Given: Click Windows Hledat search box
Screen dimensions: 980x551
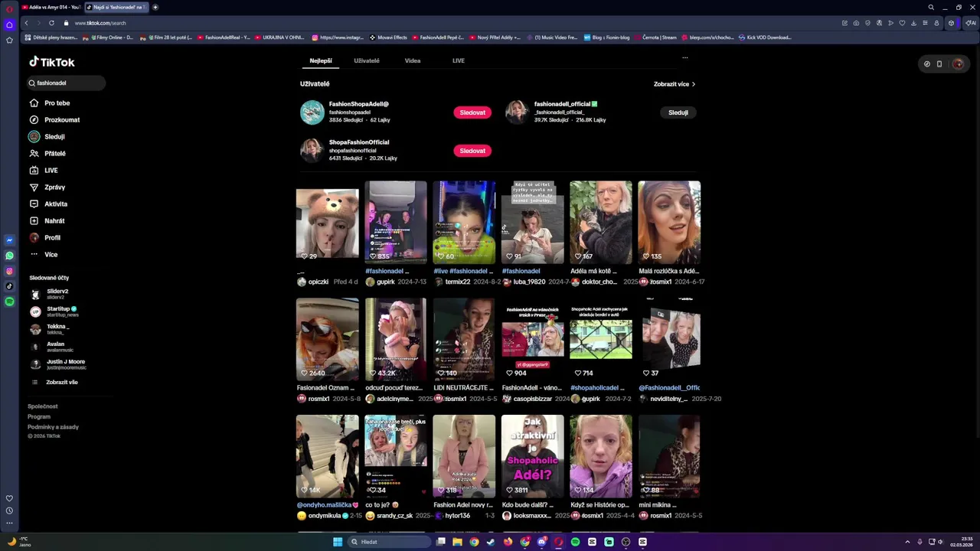Looking at the screenshot, I should coord(389,542).
